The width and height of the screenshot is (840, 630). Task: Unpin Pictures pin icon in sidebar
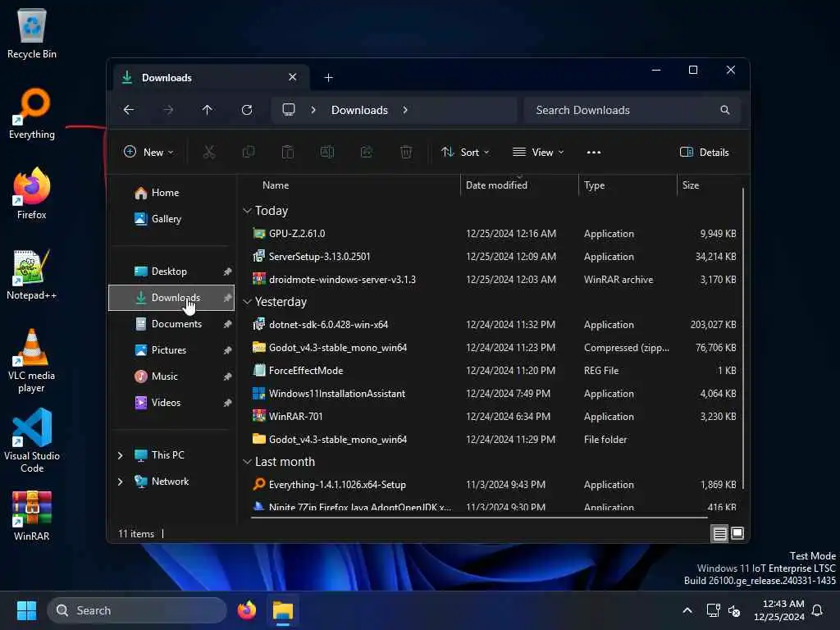228,350
